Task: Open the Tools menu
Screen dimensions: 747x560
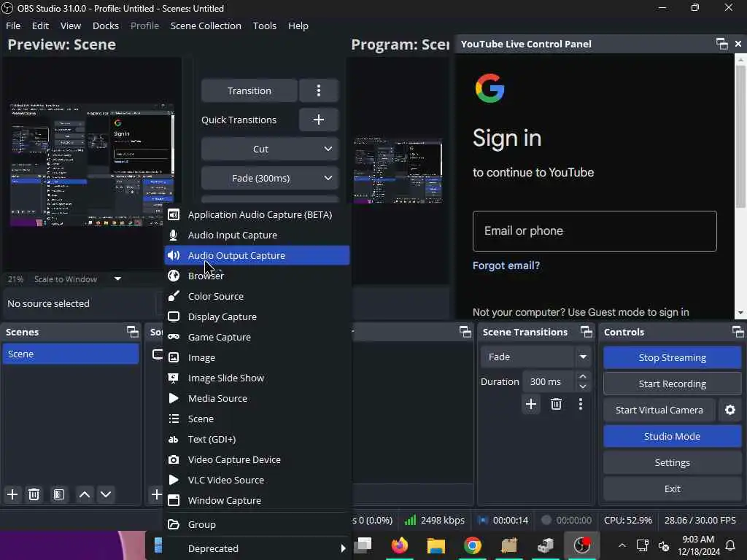Action: [x=264, y=26]
